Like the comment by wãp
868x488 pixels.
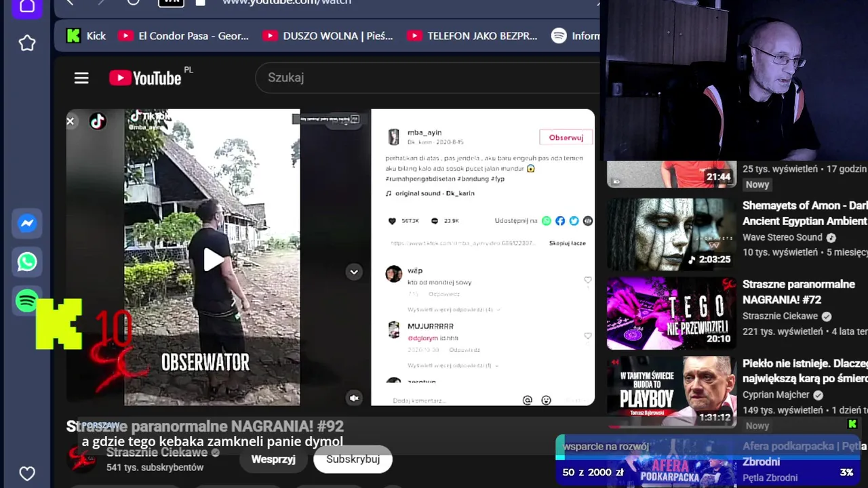coord(587,280)
